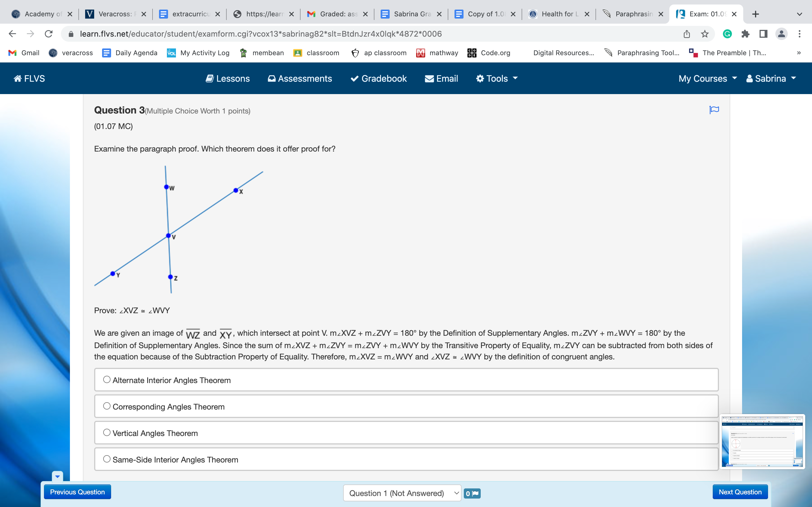Open the question selector combo box
The width and height of the screenshot is (812, 507).
402,493
